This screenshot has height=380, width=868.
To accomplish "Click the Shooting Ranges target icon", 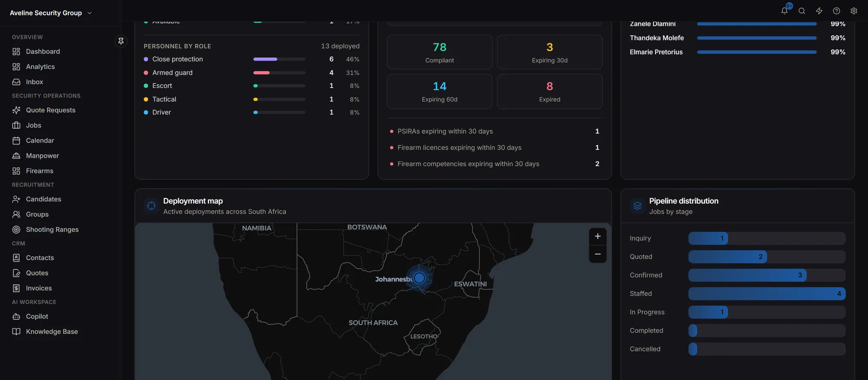I will pos(16,230).
